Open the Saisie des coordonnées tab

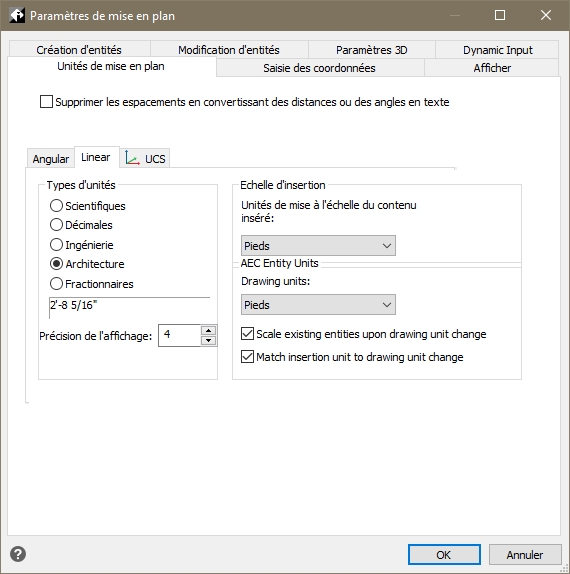pyautogui.click(x=320, y=68)
